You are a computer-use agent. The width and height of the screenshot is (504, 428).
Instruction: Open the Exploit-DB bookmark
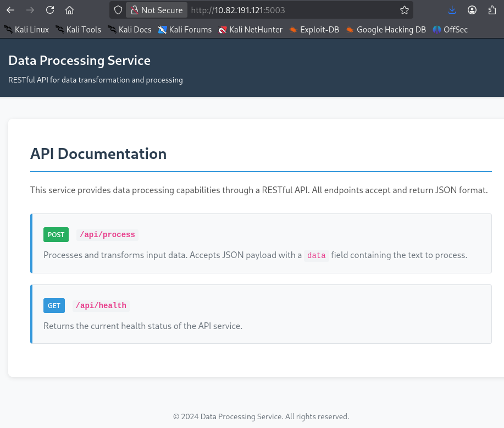[314, 30]
